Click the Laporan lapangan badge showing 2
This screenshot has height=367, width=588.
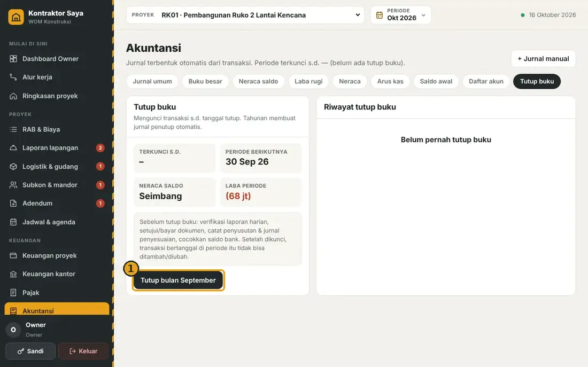coord(100,147)
